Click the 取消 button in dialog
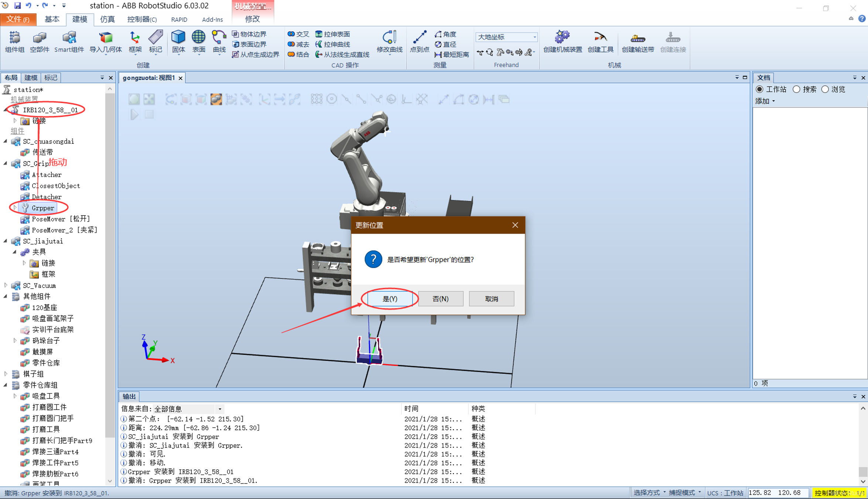The image size is (868, 499). tap(491, 299)
